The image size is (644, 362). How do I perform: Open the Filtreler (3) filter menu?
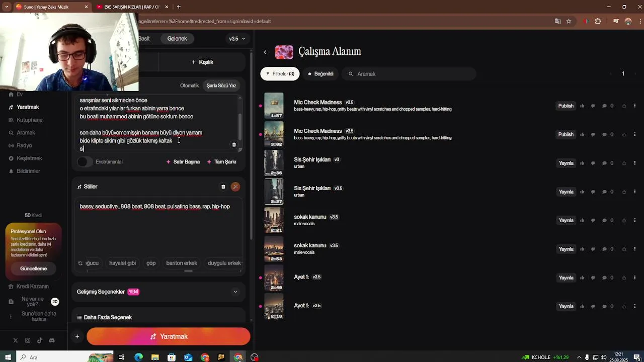coord(280,74)
